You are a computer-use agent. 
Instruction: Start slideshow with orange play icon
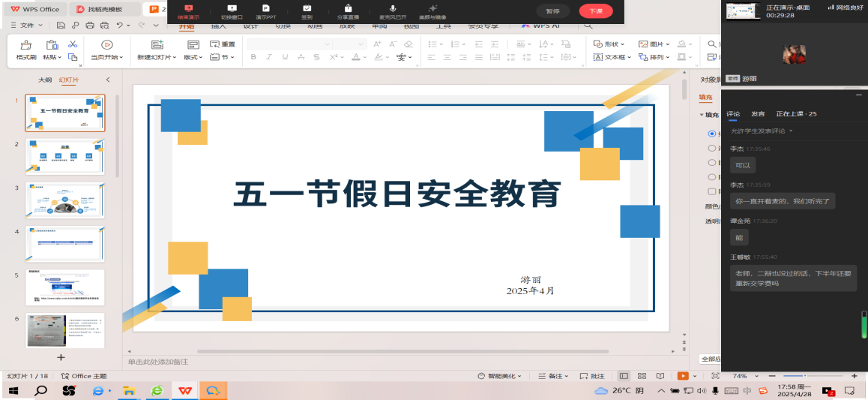[683, 376]
